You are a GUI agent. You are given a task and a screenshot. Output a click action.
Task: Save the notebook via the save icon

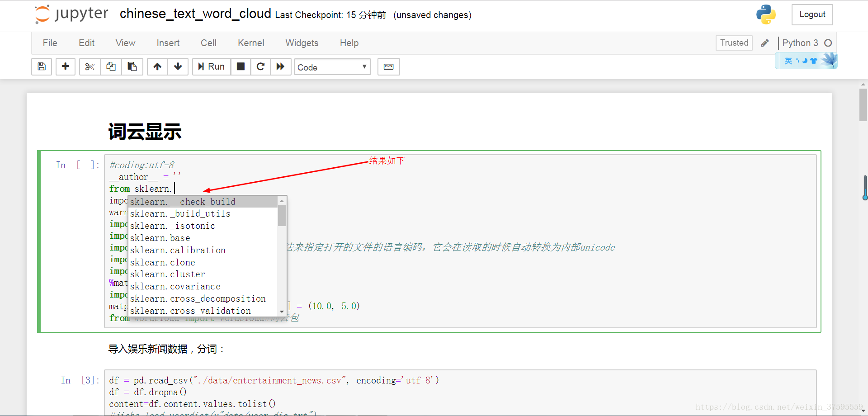click(41, 66)
